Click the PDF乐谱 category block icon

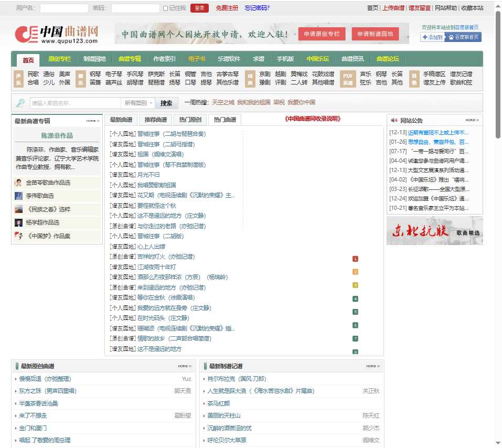[347, 78]
